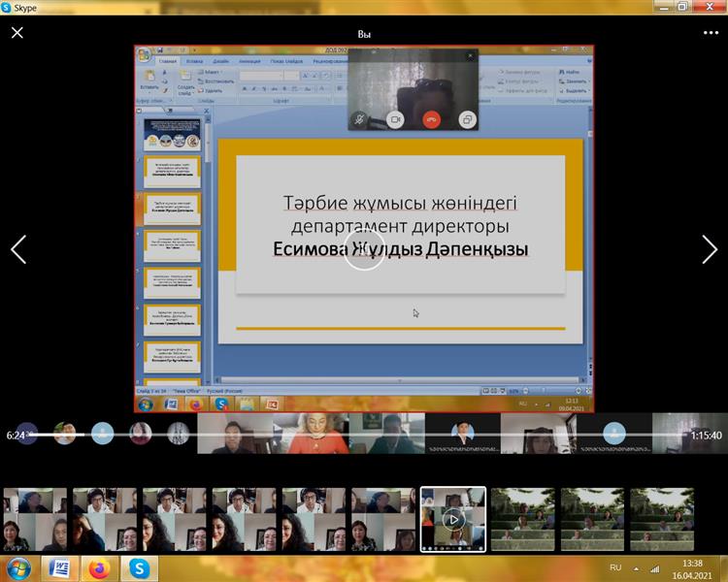
Task: Click the Skype icon in the taskbar
Action: (x=139, y=567)
